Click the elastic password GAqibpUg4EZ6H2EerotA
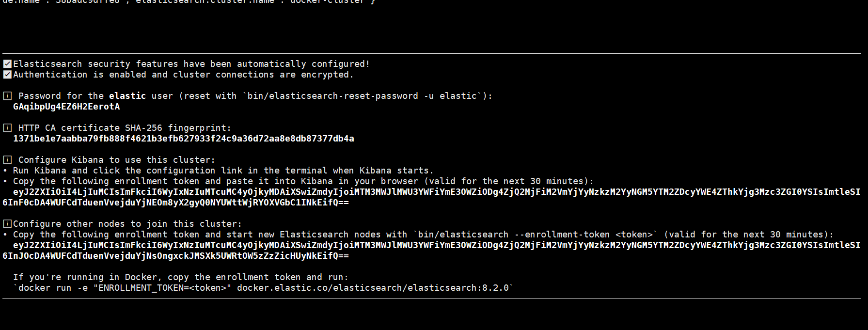The image size is (868, 330). click(x=66, y=107)
